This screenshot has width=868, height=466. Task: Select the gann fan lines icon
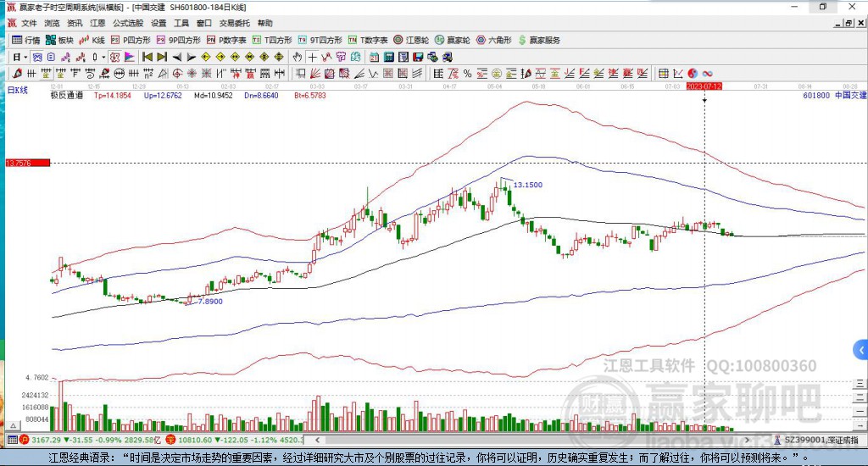(x=314, y=74)
